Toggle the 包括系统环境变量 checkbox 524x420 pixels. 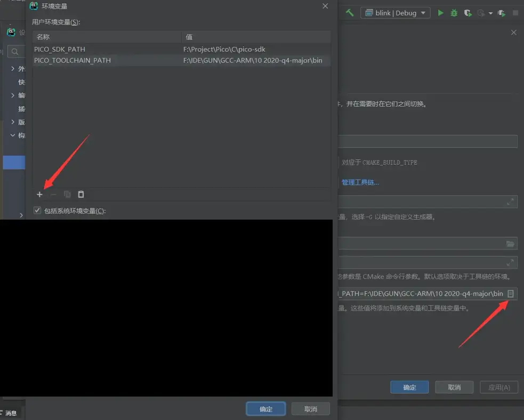[37, 211]
